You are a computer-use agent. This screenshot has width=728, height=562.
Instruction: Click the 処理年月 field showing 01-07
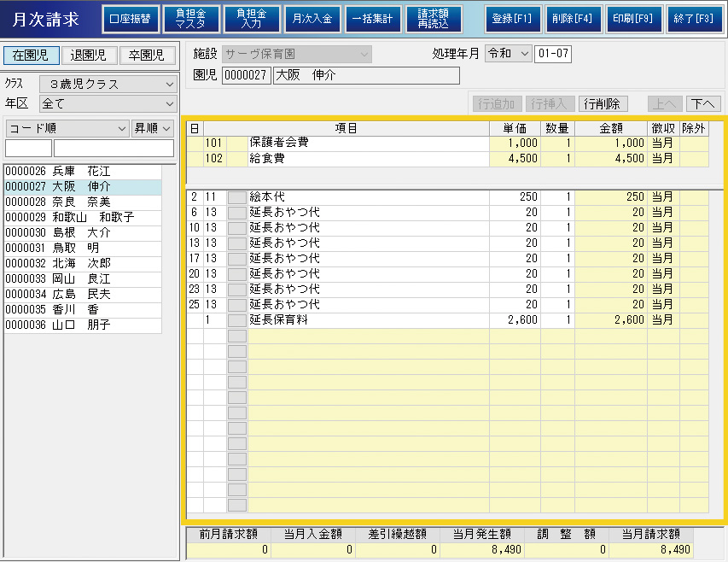click(x=553, y=54)
